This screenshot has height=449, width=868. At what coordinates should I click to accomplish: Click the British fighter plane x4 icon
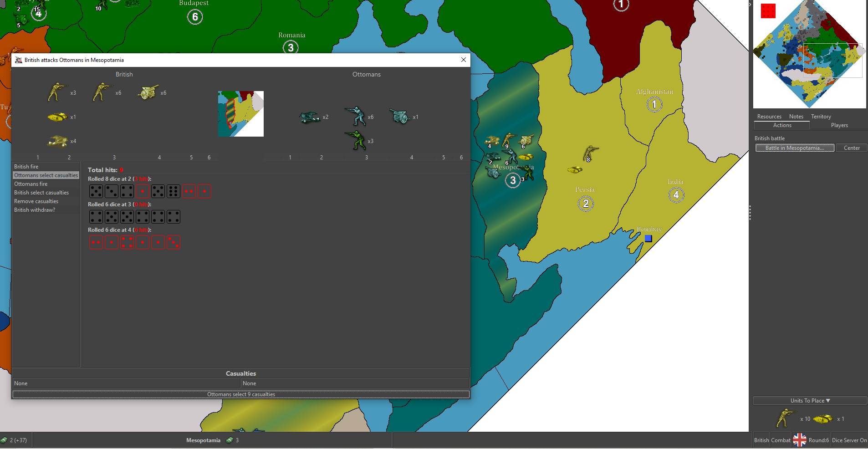pyautogui.click(x=57, y=141)
